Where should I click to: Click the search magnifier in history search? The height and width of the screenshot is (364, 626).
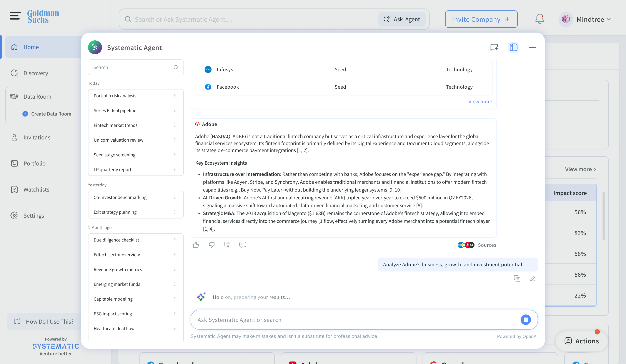pos(176,67)
